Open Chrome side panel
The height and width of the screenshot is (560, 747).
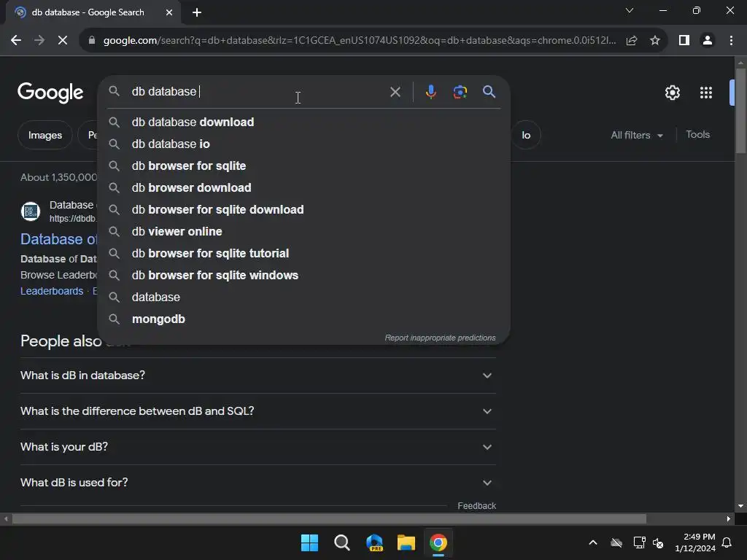coord(684,41)
